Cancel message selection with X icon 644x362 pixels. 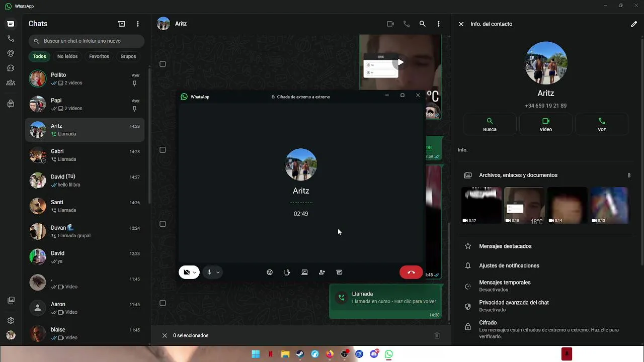[x=165, y=335]
